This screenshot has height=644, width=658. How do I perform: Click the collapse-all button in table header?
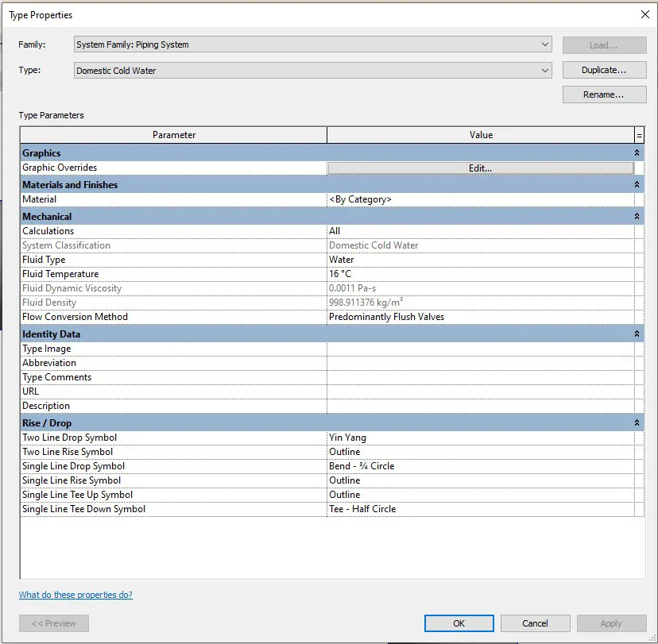click(x=640, y=135)
